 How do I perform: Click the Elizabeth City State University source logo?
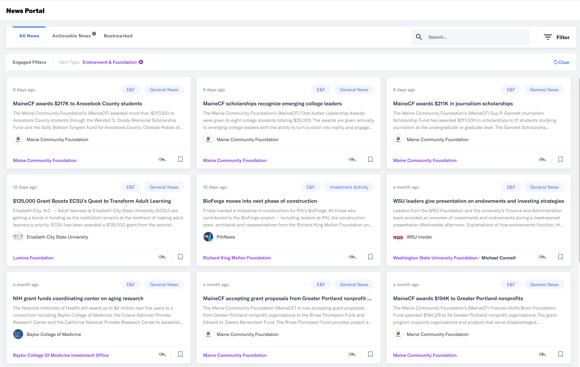pyautogui.click(x=18, y=237)
